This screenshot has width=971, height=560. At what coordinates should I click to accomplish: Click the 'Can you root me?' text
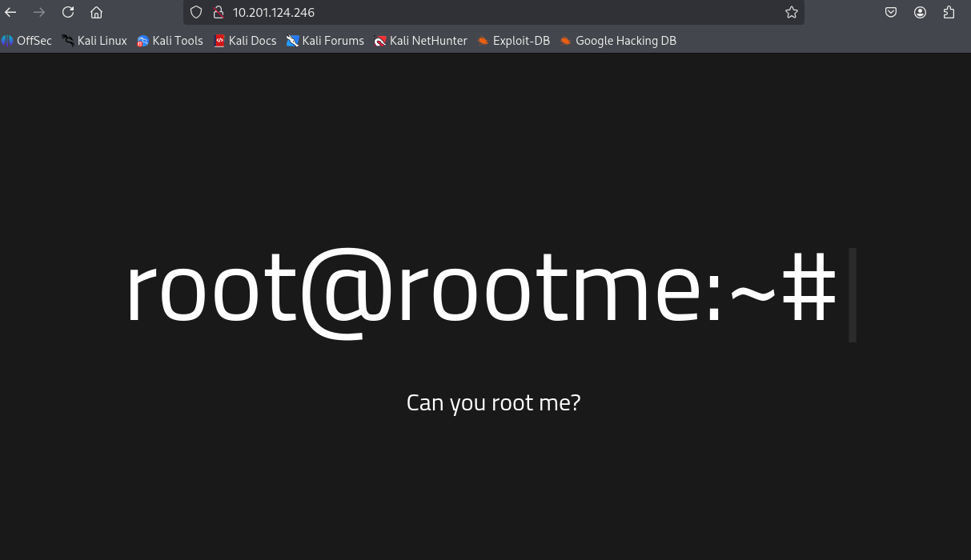click(x=493, y=402)
